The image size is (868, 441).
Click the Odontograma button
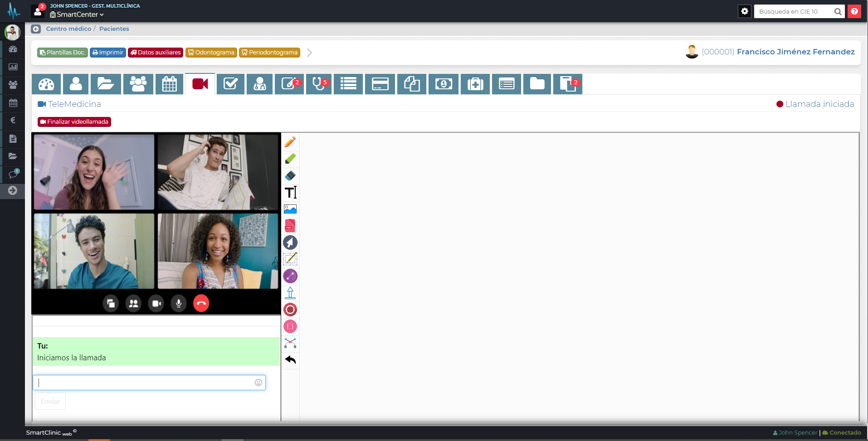(211, 53)
